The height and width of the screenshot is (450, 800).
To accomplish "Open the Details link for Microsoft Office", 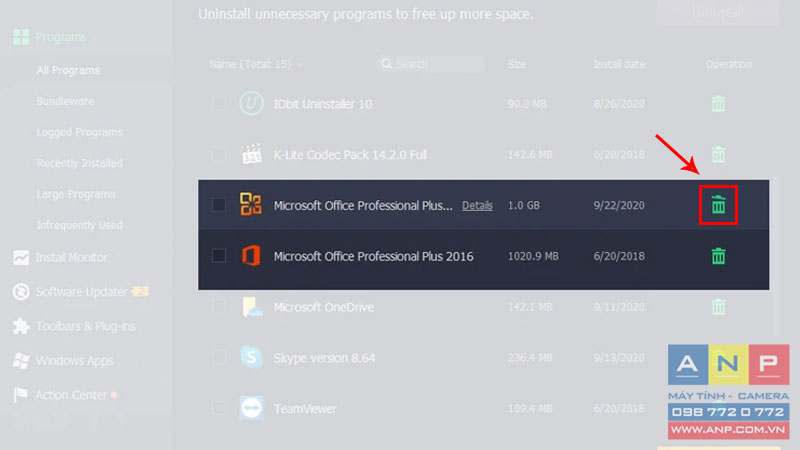I will 477,205.
